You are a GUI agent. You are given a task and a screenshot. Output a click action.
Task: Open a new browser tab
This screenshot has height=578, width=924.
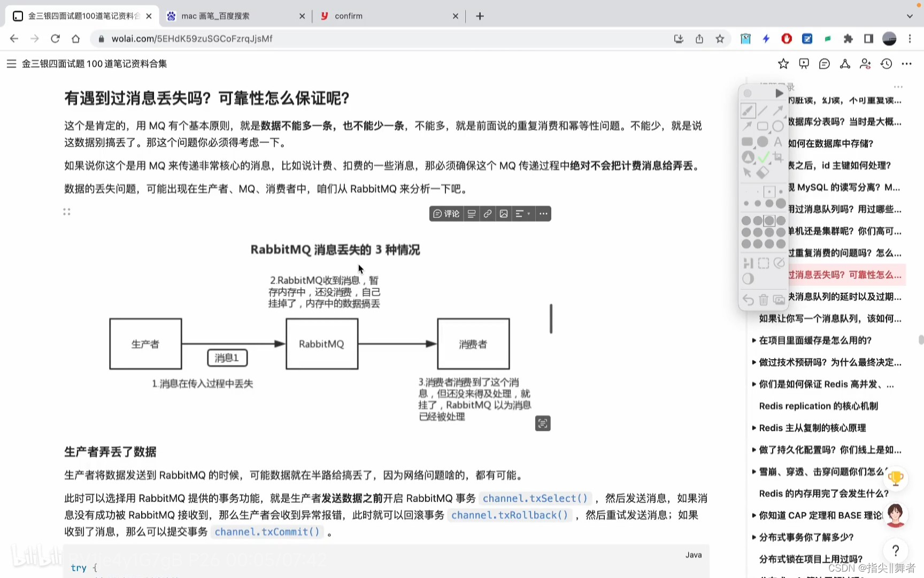pos(480,16)
